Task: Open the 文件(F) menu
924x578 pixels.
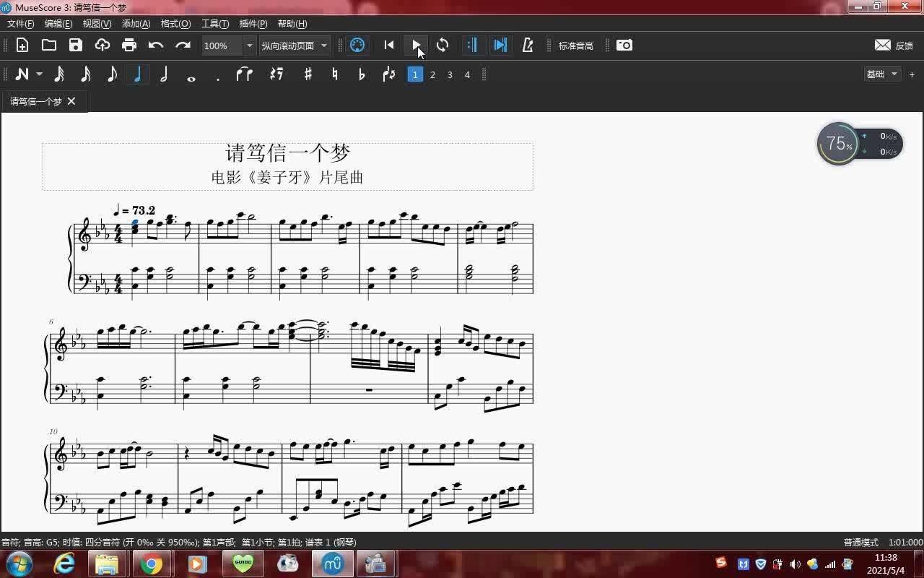Action: (21, 24)
